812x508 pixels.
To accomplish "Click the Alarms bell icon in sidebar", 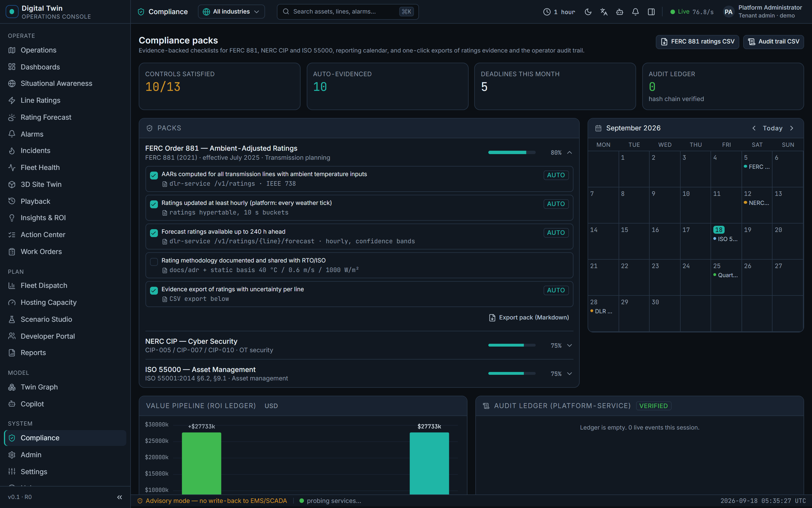I will tap(12, 134).
